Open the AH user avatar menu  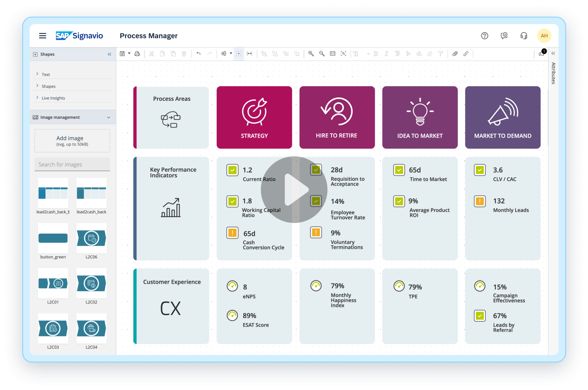point(544,36)
